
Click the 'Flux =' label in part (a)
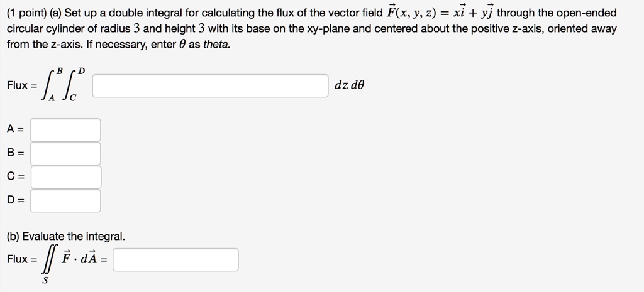pyautogui.click(x=22, y=85)
